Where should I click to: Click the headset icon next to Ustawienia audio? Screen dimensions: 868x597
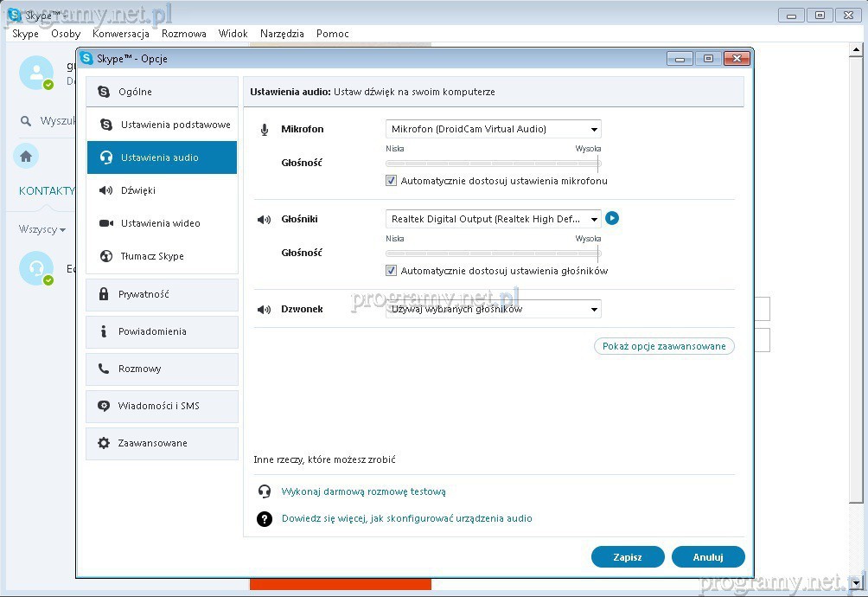pyautogui.click(x=106, y=157)
